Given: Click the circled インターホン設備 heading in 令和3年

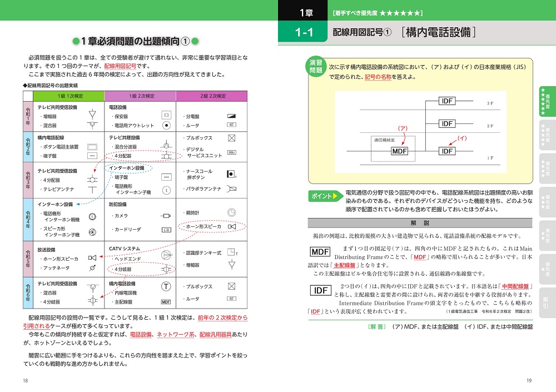Looking at the screenshot, I should point(127,168).
